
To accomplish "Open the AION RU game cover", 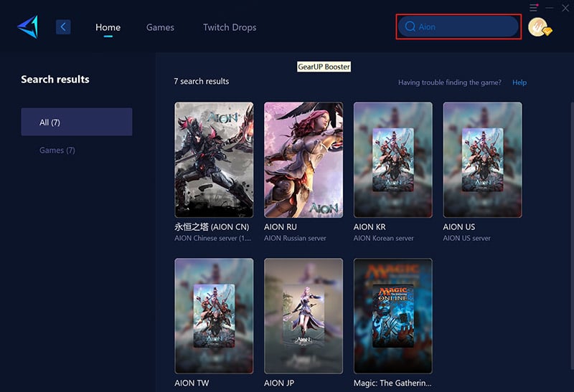I will pos(304,160).
